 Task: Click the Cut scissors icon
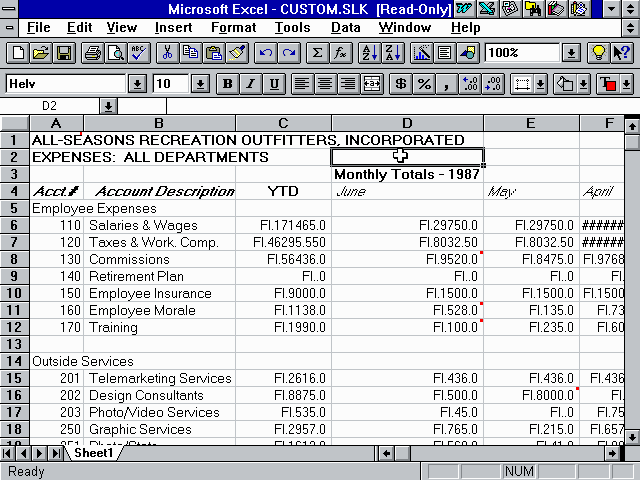pos(167,53)
